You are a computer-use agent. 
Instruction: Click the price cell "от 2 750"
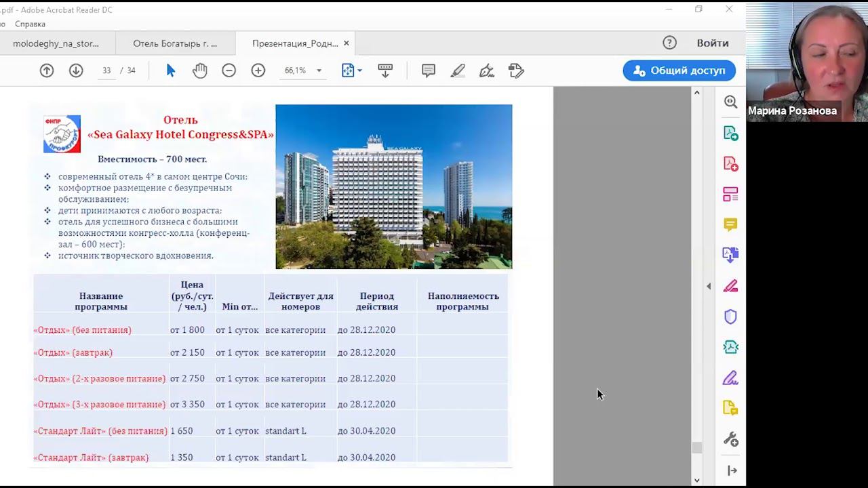(x=187, y=378)
